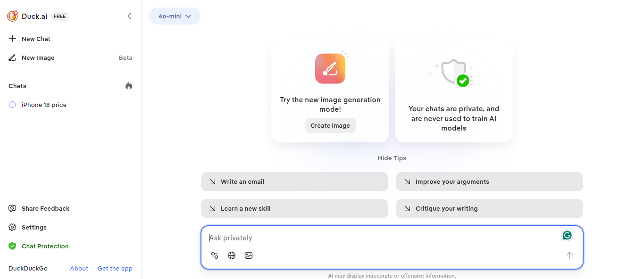The height and width of the screenshot is (279, 644).
Task: Start a New Chat
Action: click(x=36, y=39)
